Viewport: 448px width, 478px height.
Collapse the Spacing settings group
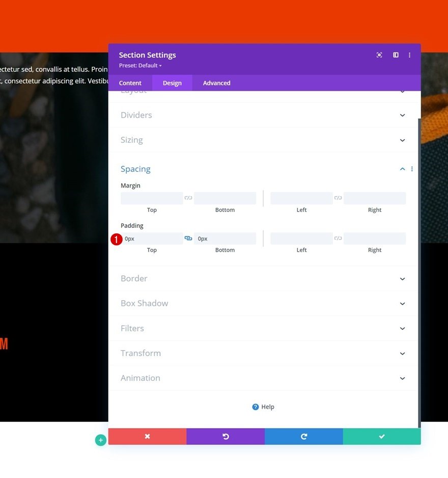click(x=402, y=169)
